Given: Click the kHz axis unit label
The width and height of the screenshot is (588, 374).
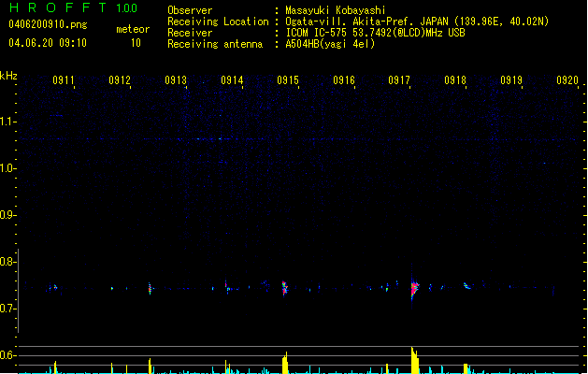Looking at the screenshot, I should (8, 76).
